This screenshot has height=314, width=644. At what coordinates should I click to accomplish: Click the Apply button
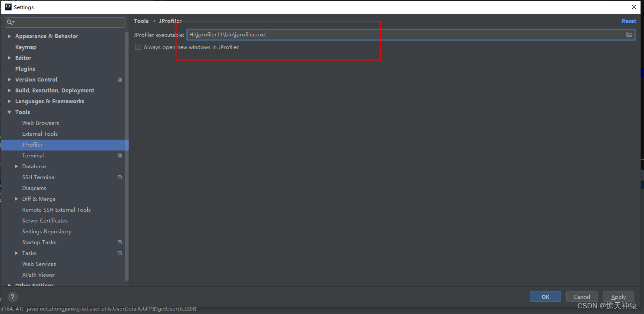tap(618, 297)
